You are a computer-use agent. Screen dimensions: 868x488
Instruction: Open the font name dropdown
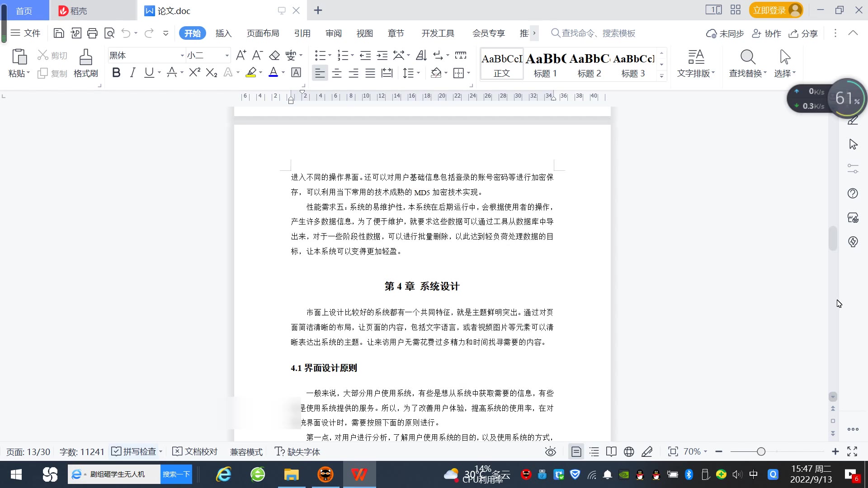click(x=182, y=56)
